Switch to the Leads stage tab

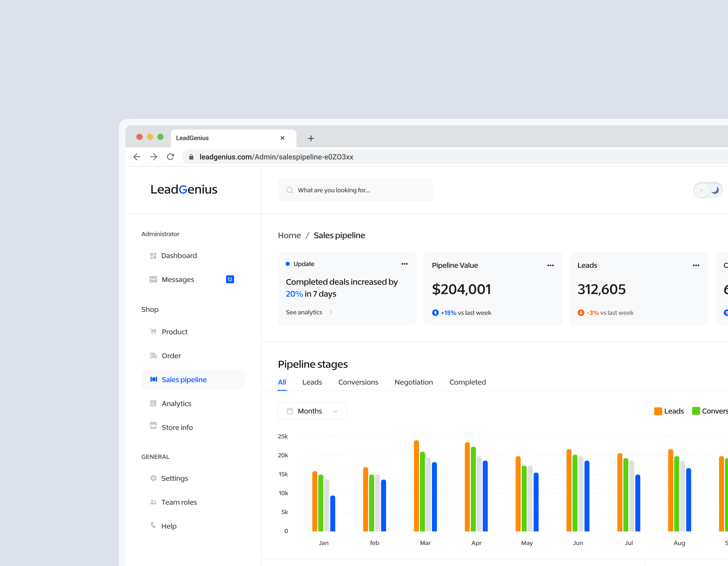[312, 382]
